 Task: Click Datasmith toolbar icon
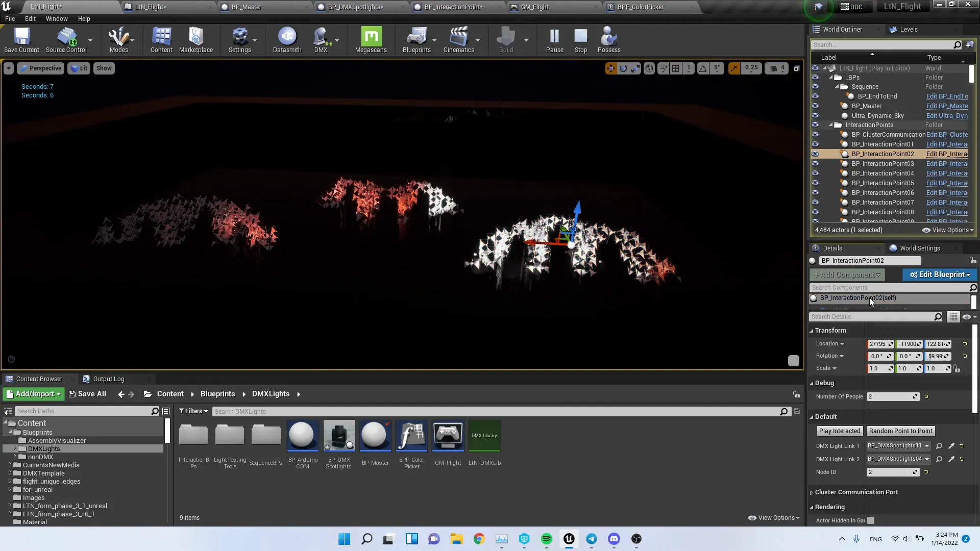(x=287, y=40)
